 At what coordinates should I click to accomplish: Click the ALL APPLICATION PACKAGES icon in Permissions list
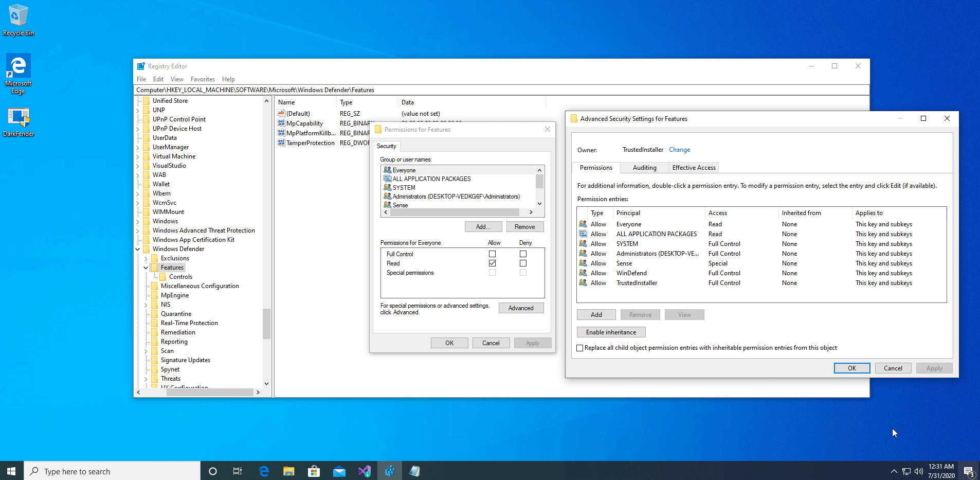tap(388, 179)
